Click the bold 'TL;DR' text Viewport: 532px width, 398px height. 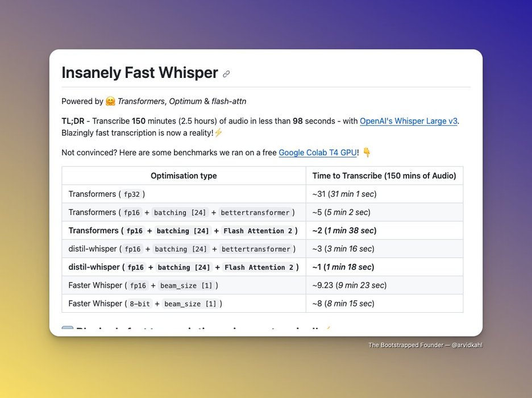click(x=73, y=121)
